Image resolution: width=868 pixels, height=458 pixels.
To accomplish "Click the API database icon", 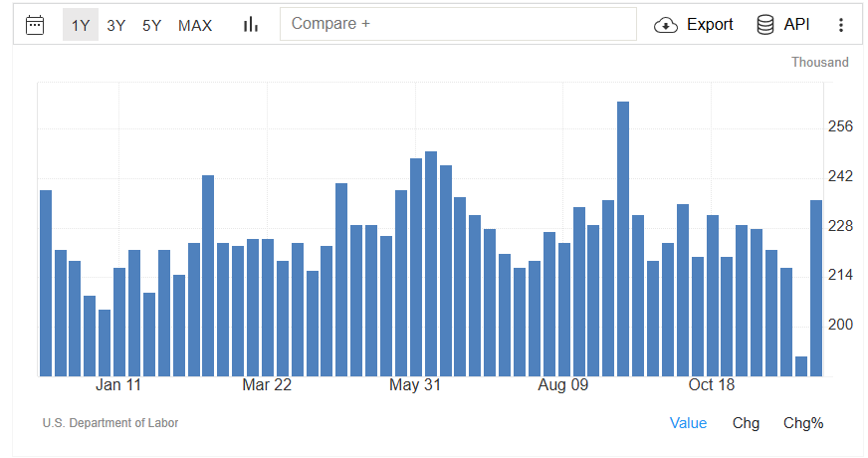I will click(x=765, y=25).
